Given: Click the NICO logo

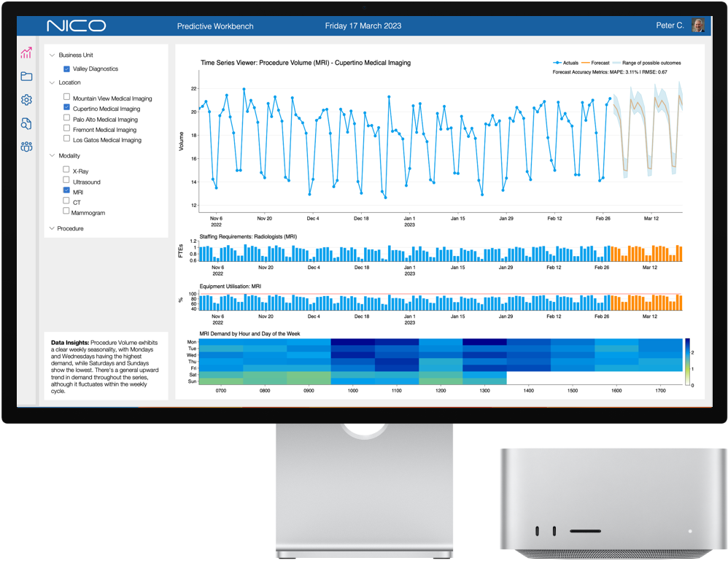Looking at the screenshot, I should [76, 26].
